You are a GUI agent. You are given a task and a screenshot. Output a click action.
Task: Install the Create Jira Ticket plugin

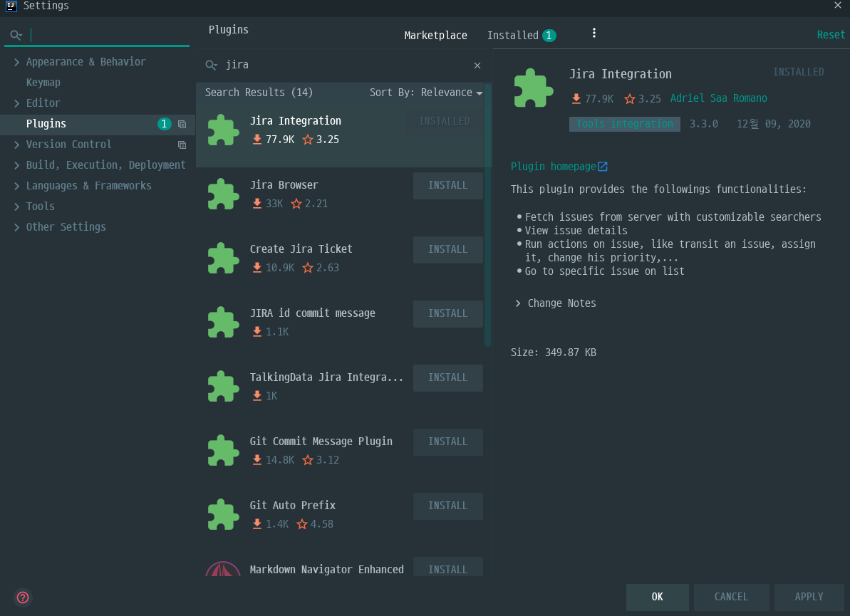pos(447,249)
